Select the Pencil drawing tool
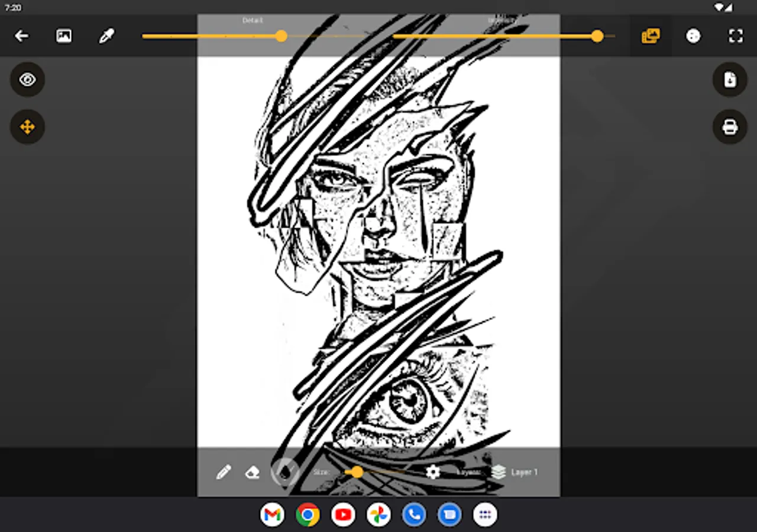Screen dimensions: 757x532 224,472
